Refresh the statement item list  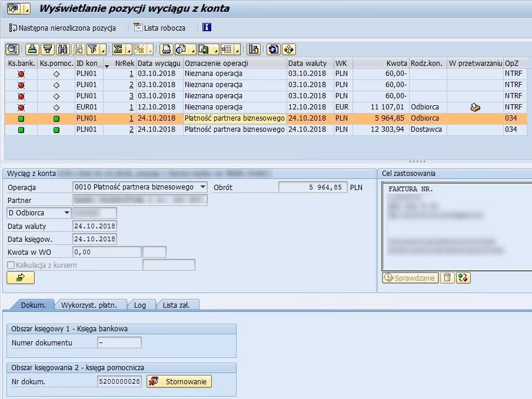coord(274,49)
